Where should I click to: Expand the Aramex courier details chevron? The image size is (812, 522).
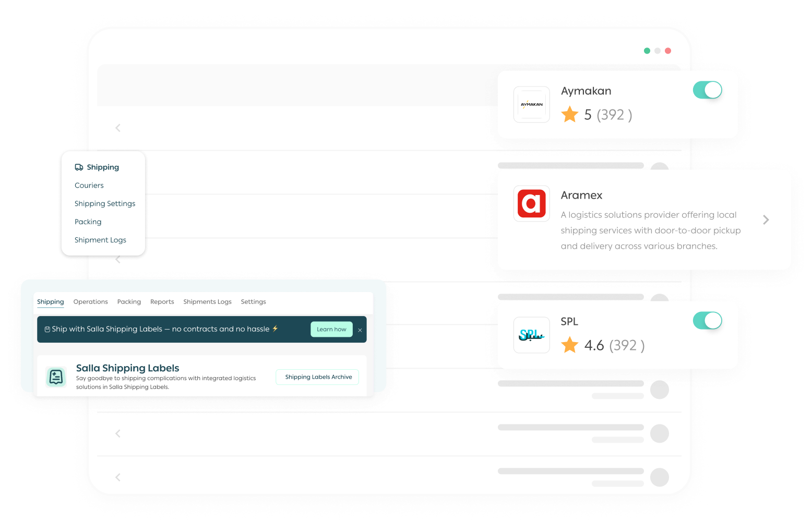[x=766, y=220]
